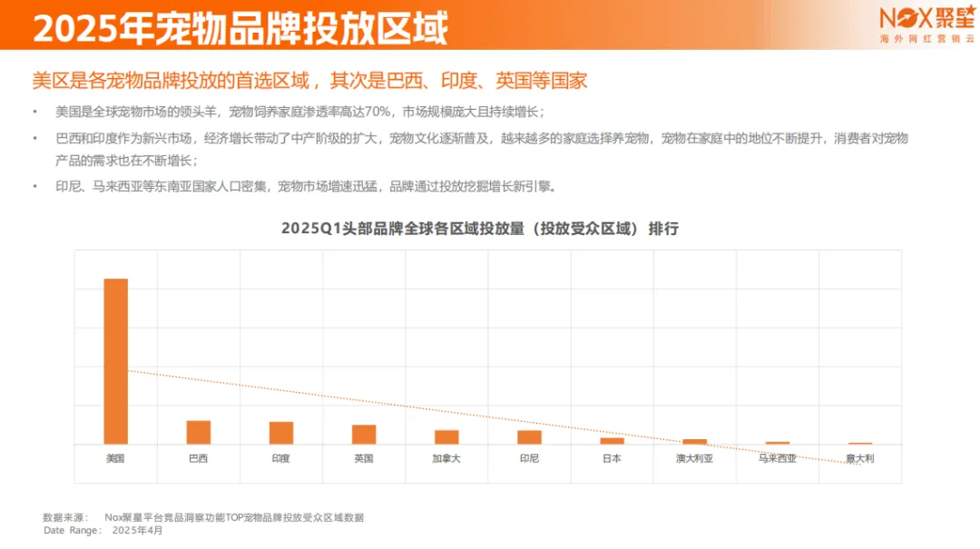Click axis label 英国

(x=364, y=459)
